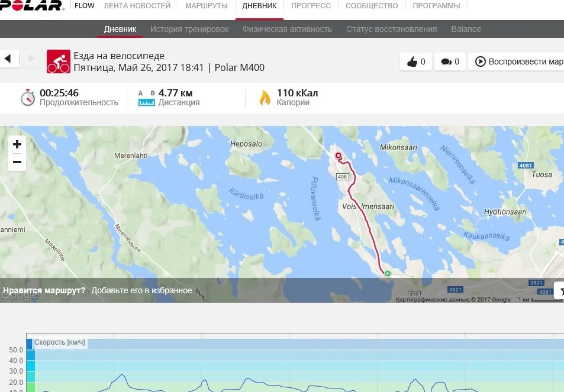The width and height of the screenshot is (564, 392).
Task: Add route to favorites star icon
Action: coord(560,291)
